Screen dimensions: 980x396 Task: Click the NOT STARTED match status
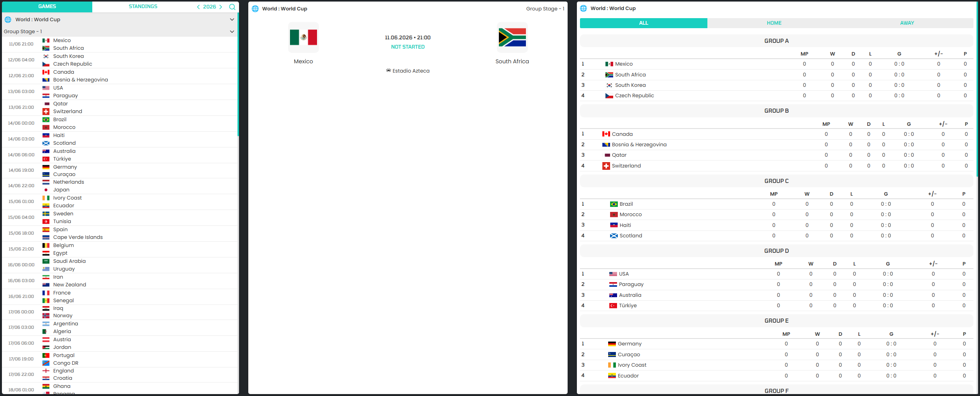(x=408, y=47)
